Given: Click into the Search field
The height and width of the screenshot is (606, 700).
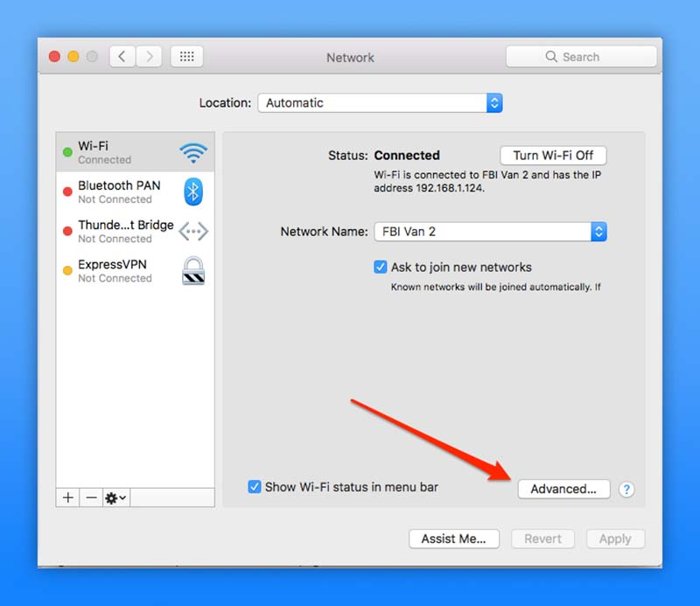Looking at the screenshot, I should pyautogui.click(x=581, y=57).
